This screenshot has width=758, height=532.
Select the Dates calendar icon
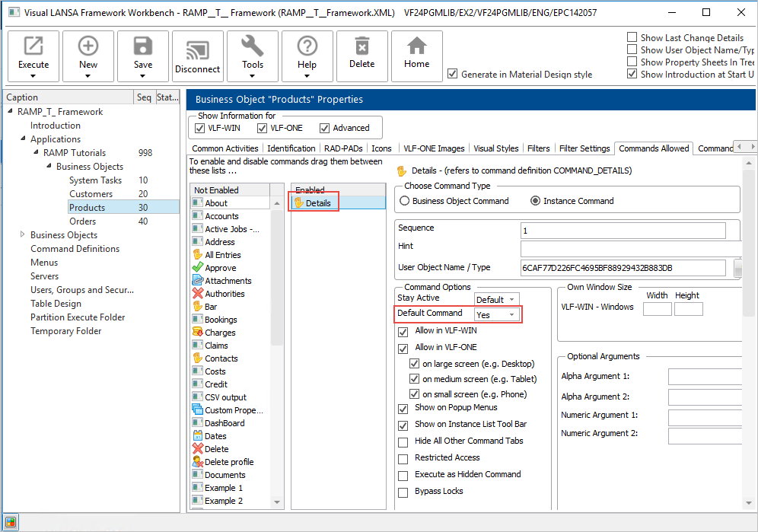click(198, 436)
